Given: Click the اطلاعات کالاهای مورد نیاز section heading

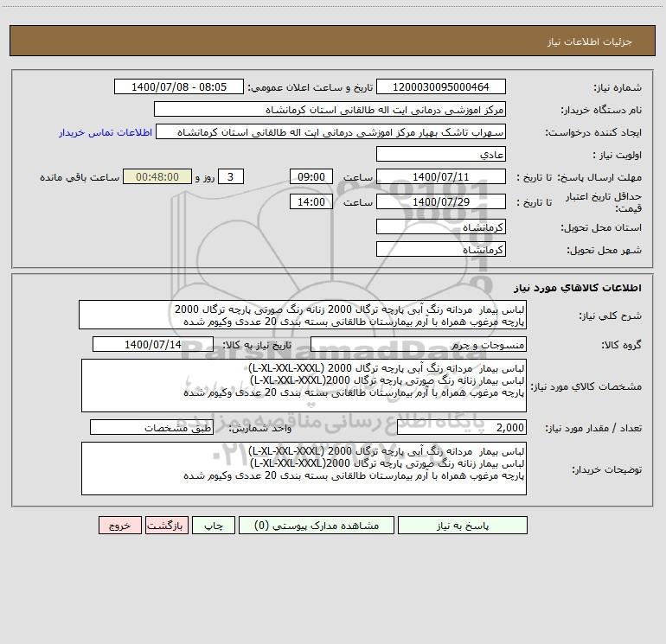Looking at the screenshot, I should click(578, 288).
